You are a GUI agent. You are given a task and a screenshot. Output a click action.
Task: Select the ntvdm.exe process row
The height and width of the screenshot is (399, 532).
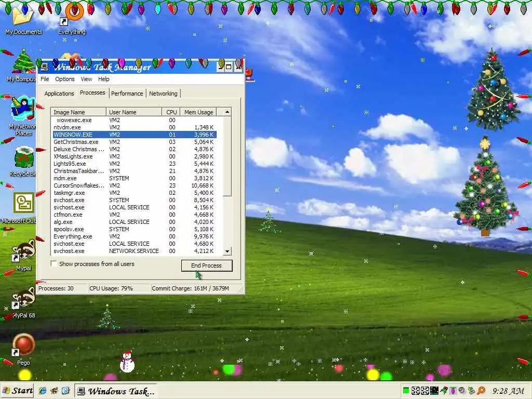click(x=134, y=127)
